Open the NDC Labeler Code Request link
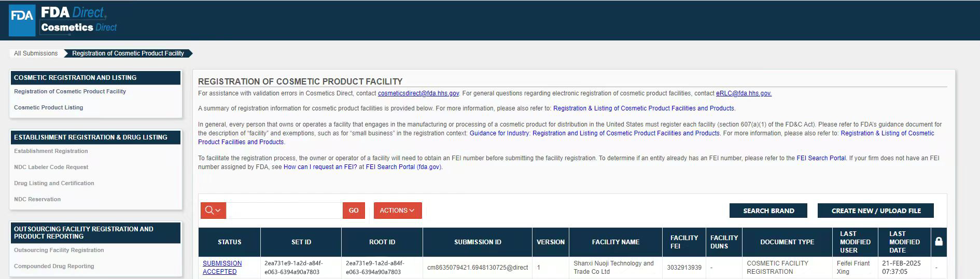980x279 pixels. pyautogui.click(x=51, y=167)
